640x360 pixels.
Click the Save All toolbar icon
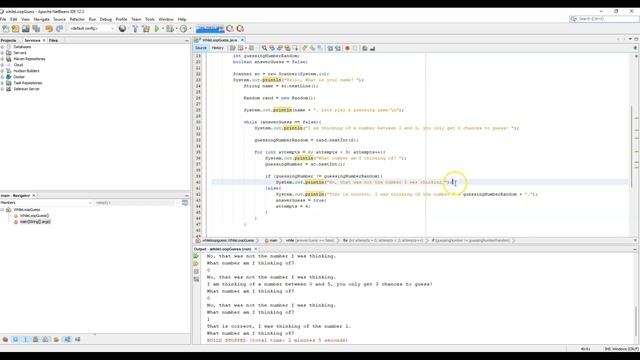(x=36, y=29)
